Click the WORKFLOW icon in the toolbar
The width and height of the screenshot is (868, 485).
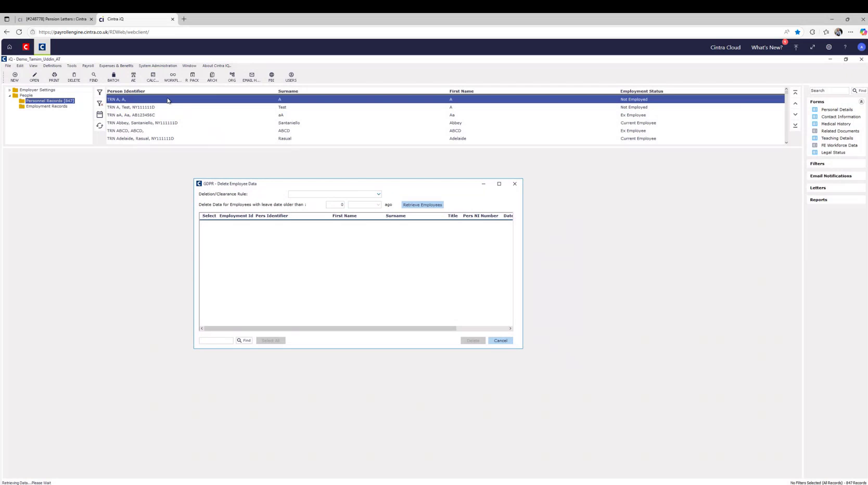[x=172, y=76]
